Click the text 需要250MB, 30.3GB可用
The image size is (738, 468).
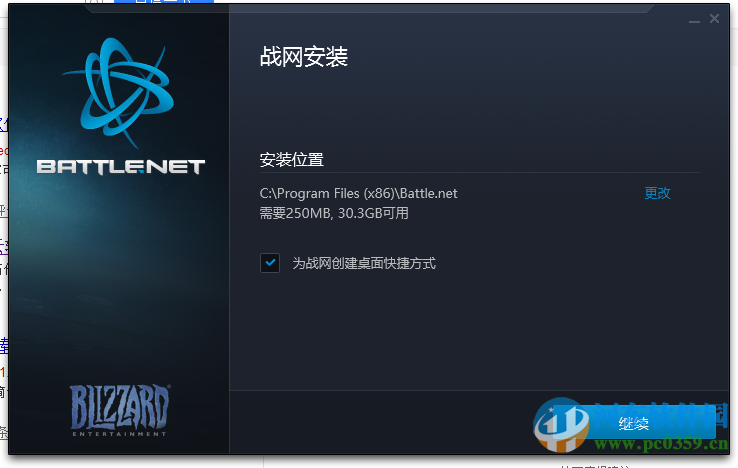point(334,213)
